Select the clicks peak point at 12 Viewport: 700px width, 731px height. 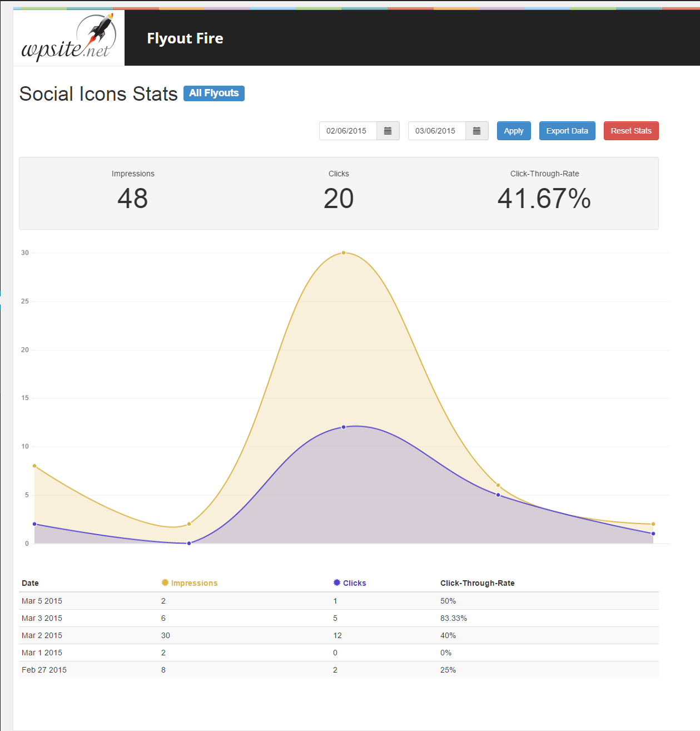pyautogui.click(x=344, y=427)
